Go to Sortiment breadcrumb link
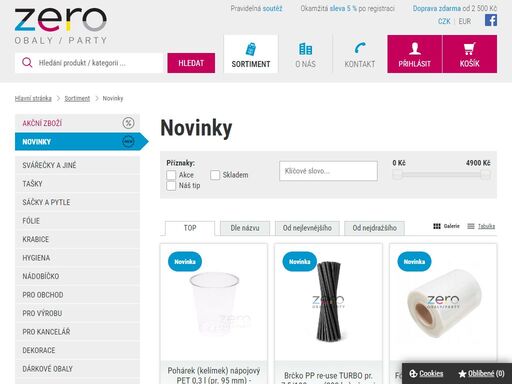This screenshot has width=512, height=384. point(77,98)
